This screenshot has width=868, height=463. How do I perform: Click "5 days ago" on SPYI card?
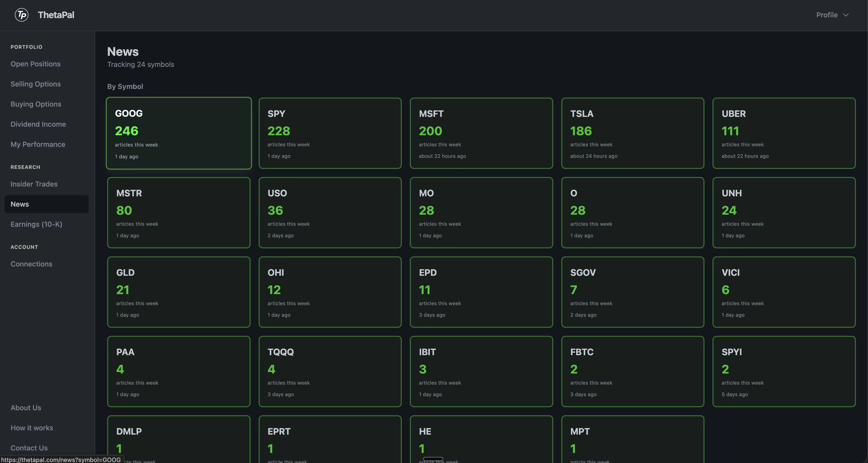[x=735, y=395]
